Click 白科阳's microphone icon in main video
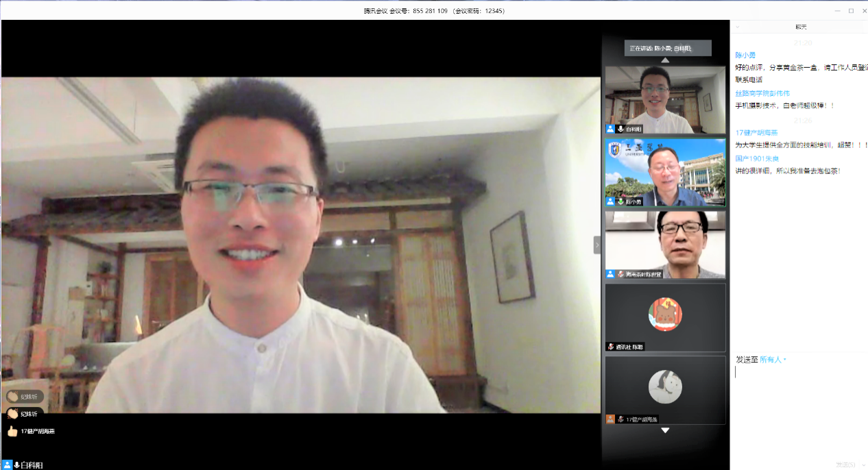868x470 pixels. point(16,465)
